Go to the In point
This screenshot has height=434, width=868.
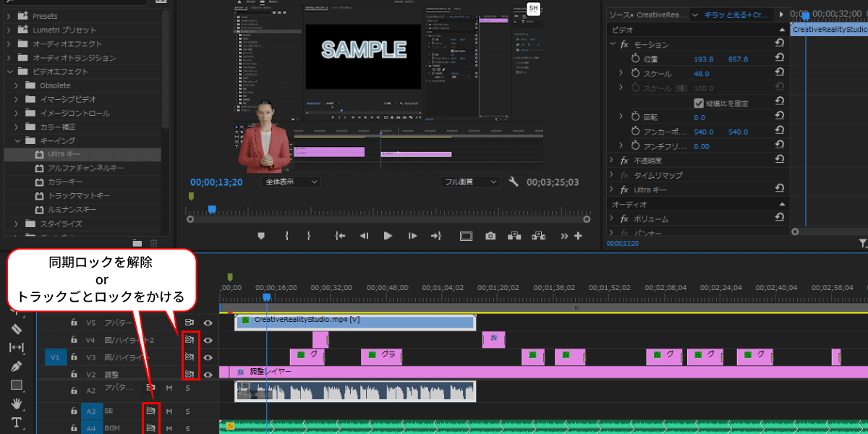pos(340,236)
